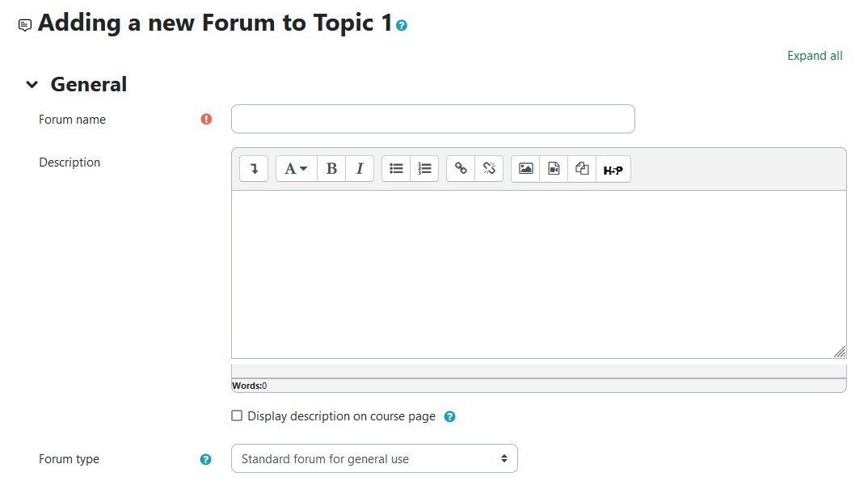Insert an image into the description
The height and width of the screenshot is (485, 868).
(526, 169)
